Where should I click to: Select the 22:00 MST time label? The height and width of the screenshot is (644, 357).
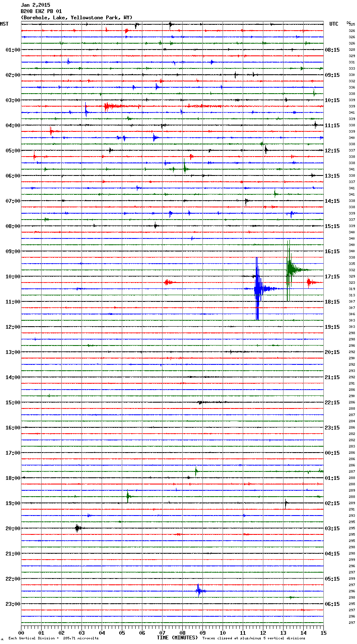tap(13, 579)
